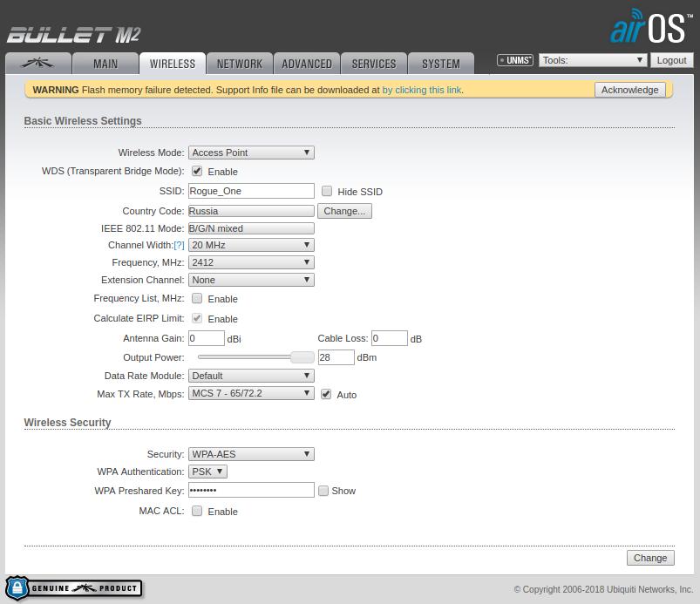Screen dimensions: 700x604
Task: Click the SSID input field
Action: click(251, 191)
